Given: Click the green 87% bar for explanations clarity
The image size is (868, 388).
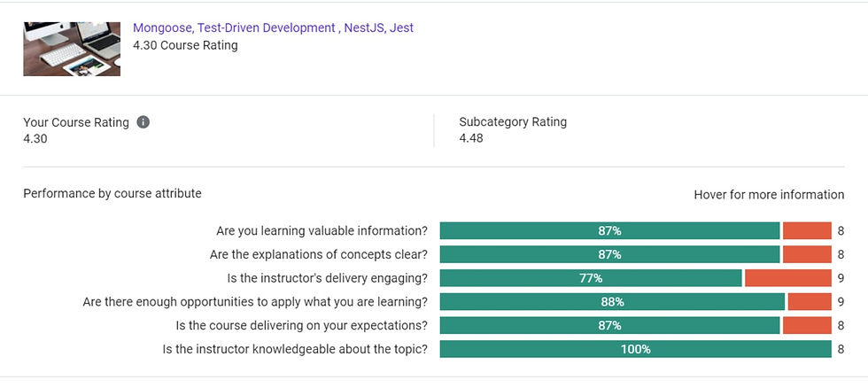Looking at the screenshot, I should click(x=609, y=254).
